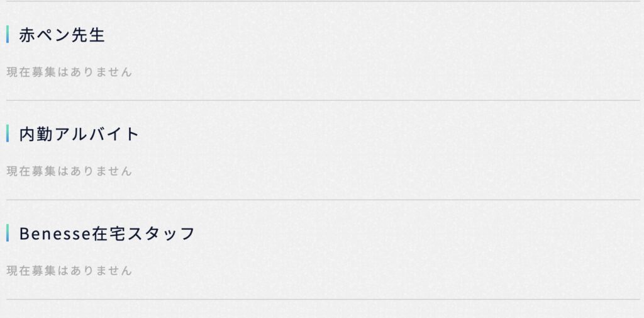644x318 pixels.
Task: Click the word Benesse in the third heading
Action: tap(55, 234)
